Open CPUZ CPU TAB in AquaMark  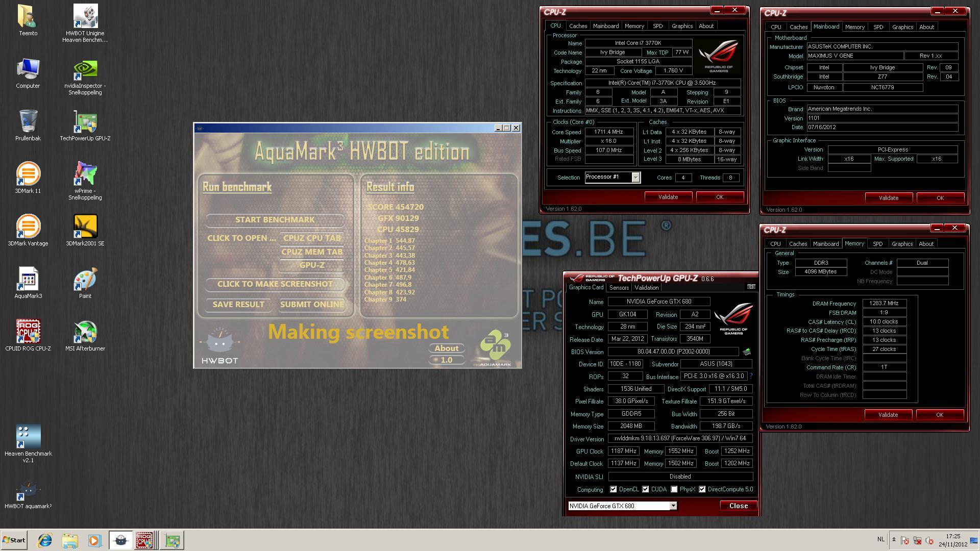[x=312, y=238]
